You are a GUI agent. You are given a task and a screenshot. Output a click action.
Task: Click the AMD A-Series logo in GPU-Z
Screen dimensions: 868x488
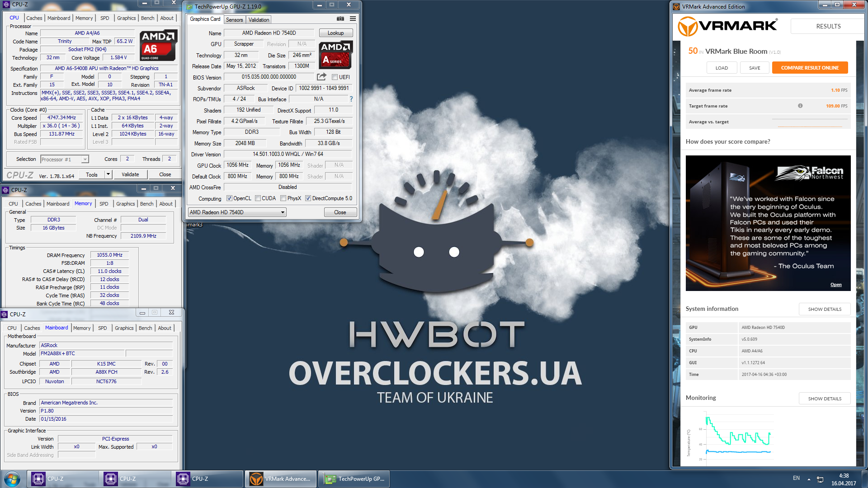335,55
